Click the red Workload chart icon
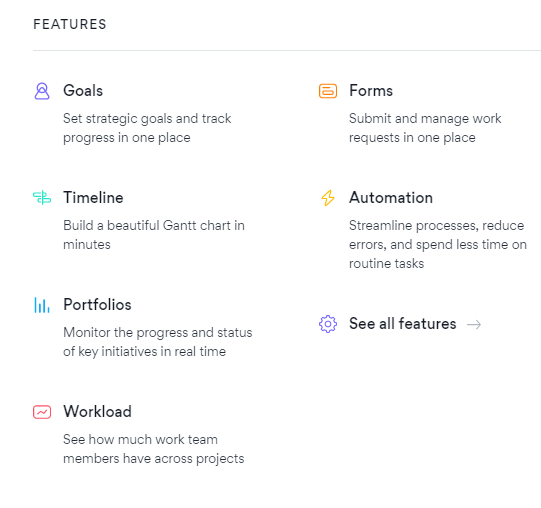This screenshot has width=541, height=508. 42,412
